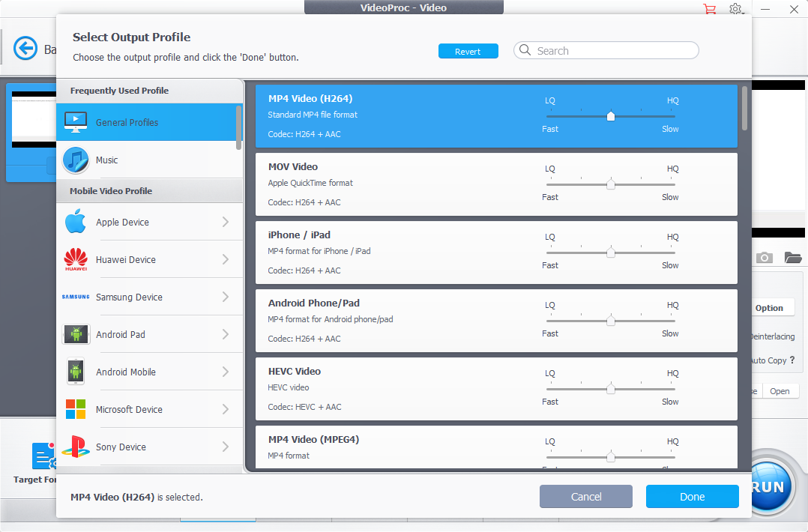
Task: Click the Cancel button
Action: (585, 497)
